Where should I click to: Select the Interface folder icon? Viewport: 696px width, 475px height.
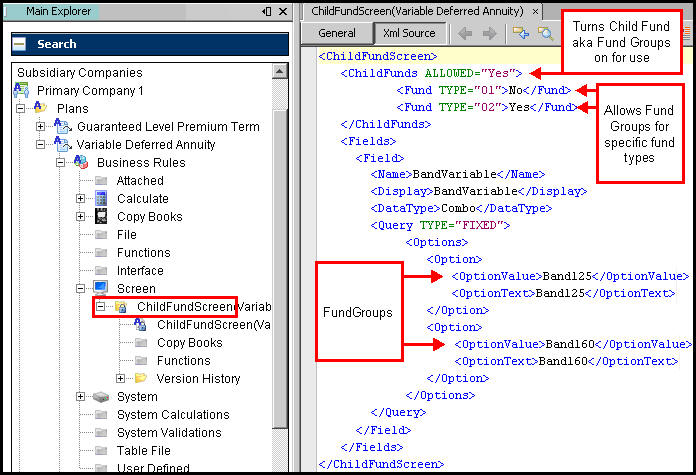(101, 270)
